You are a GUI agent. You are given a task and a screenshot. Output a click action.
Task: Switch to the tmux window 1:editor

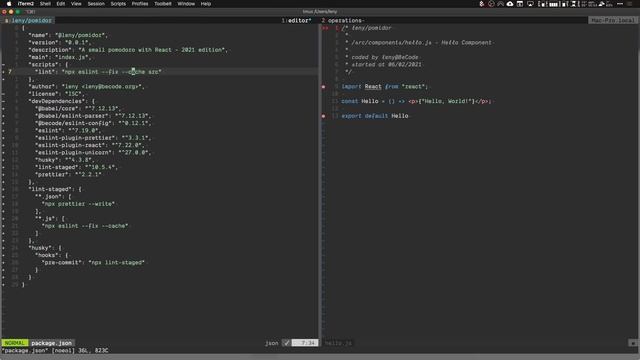[x=297, y=20]
